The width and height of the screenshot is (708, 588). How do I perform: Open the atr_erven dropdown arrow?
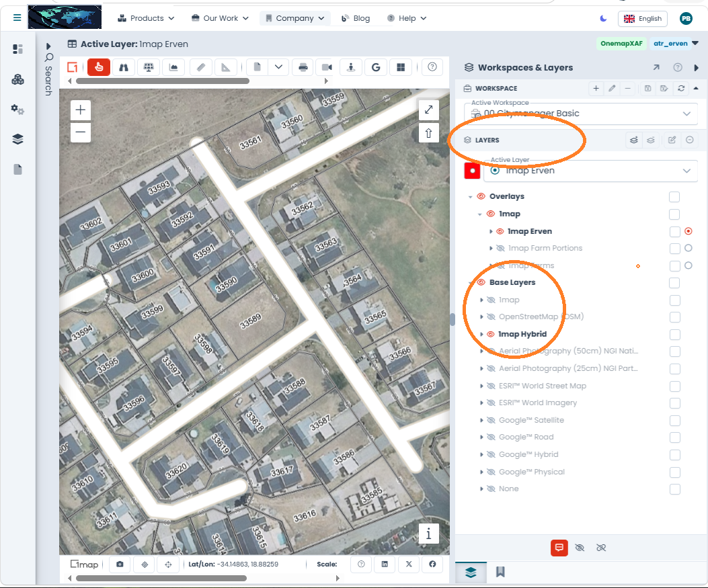tap(695, 43)
